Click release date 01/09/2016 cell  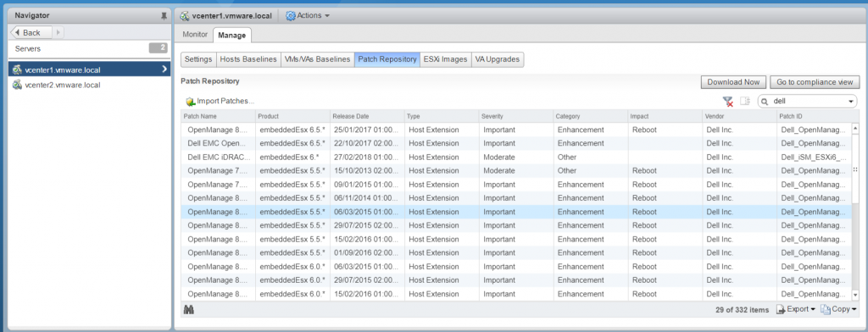click(x=366, y=253)
